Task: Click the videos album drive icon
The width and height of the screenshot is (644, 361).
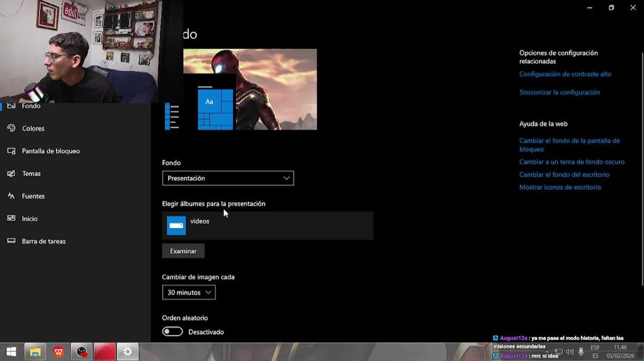Action: click(x=176, y=226)
